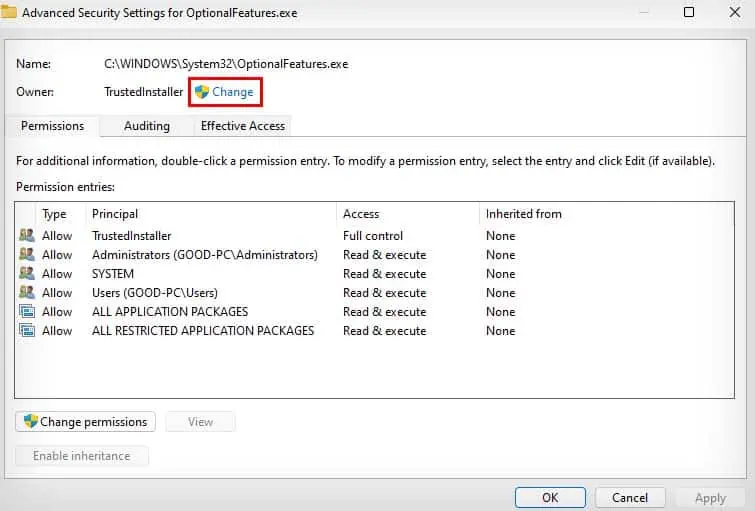Viewport: 755px width, 511px height.
Task: Sort by the Inherited from column header
Action: [x=523, y=214]
